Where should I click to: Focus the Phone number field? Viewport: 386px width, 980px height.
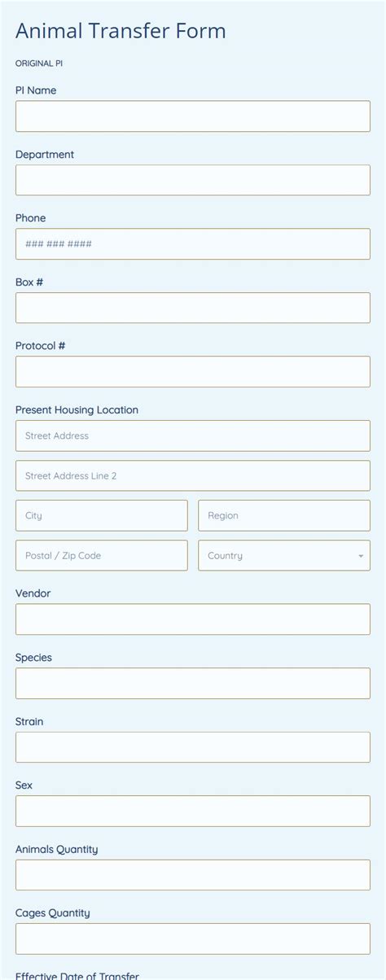pyautogui.click(x=193, y=244)
